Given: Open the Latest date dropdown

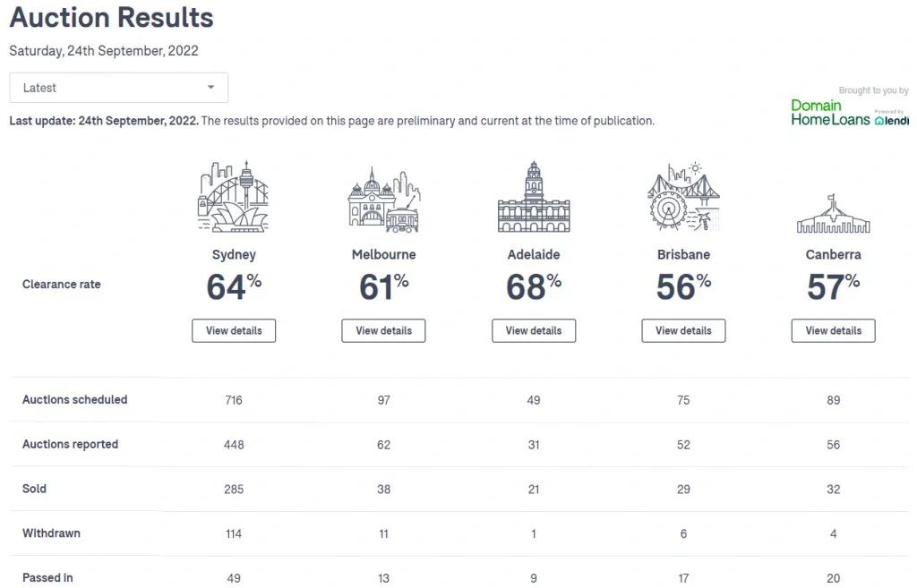Looking at the screenshot, I should pos(118,88).
